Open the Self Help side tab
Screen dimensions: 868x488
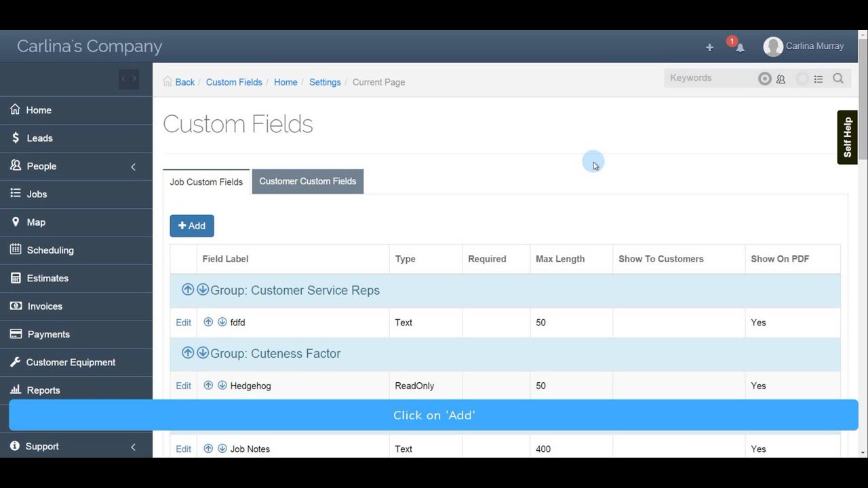click(848, 138)
